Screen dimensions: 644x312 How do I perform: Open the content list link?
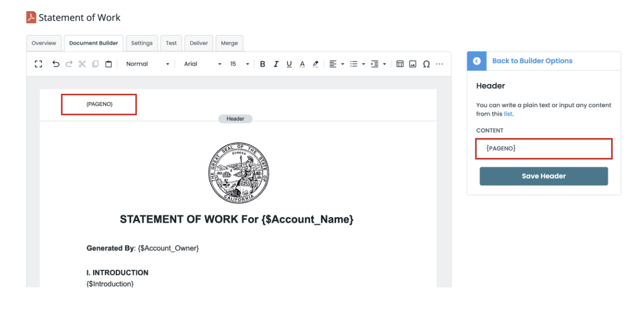click(x=508, y=113)
